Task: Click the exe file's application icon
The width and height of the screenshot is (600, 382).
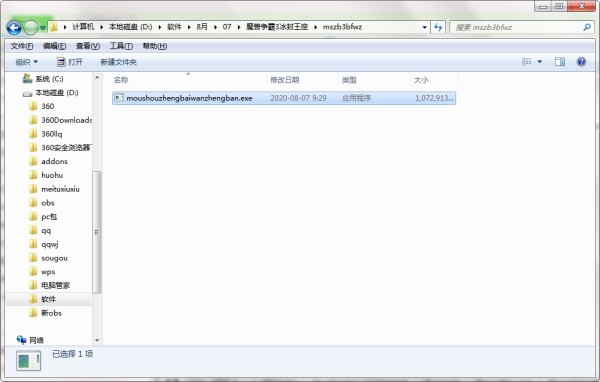Action: (119, 98)
